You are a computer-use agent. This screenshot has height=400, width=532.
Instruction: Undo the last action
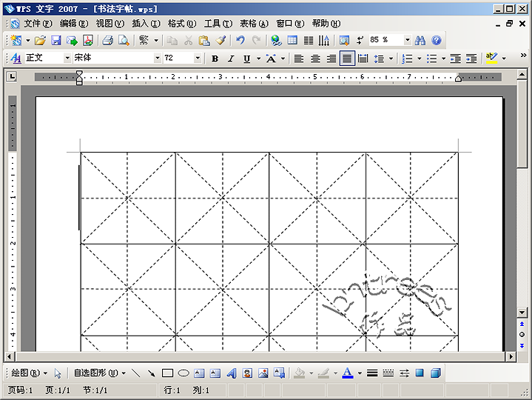click(x=240, y=41)
